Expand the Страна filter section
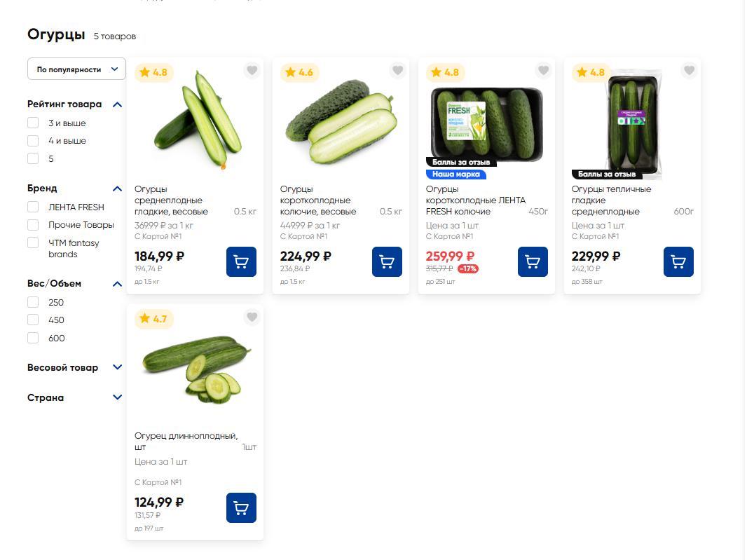 (117, 397)
